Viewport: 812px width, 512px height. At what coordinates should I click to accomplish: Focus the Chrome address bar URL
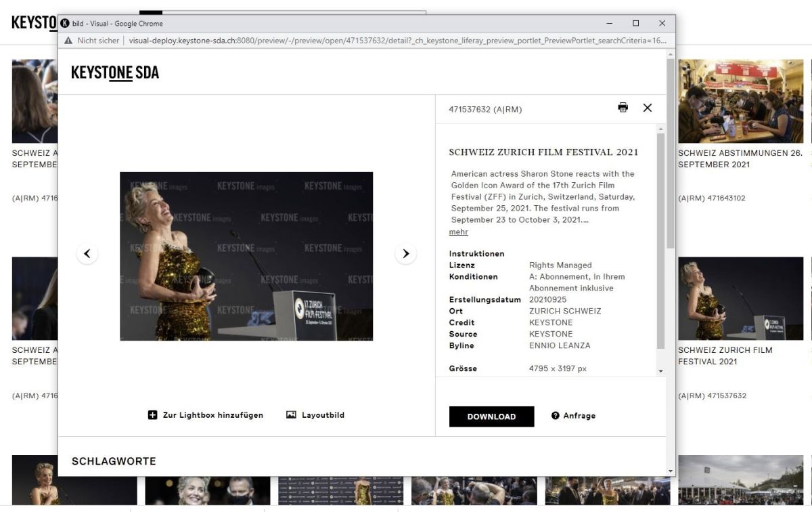[x=398, y=41]
